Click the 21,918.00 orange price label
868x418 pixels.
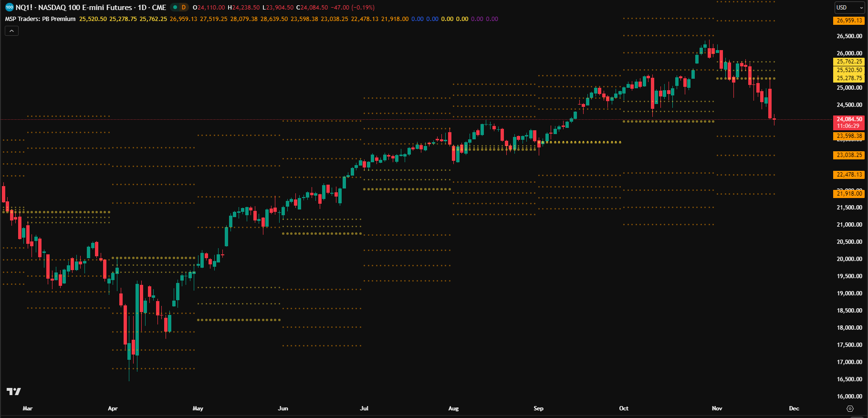pos(849,194)
